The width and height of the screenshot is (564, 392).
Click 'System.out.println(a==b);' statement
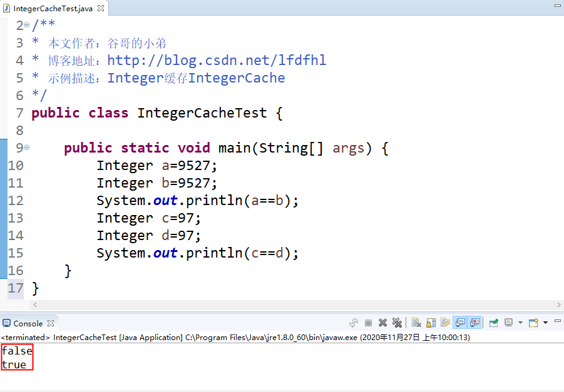pos(197,201)
